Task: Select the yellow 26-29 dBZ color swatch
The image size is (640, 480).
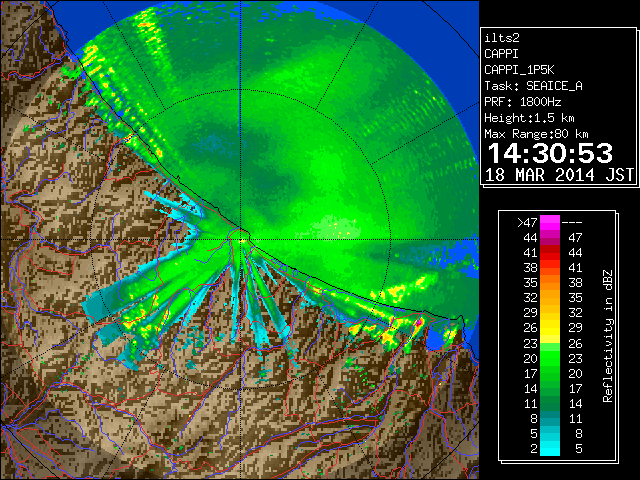Action: (x=550, y=328)
